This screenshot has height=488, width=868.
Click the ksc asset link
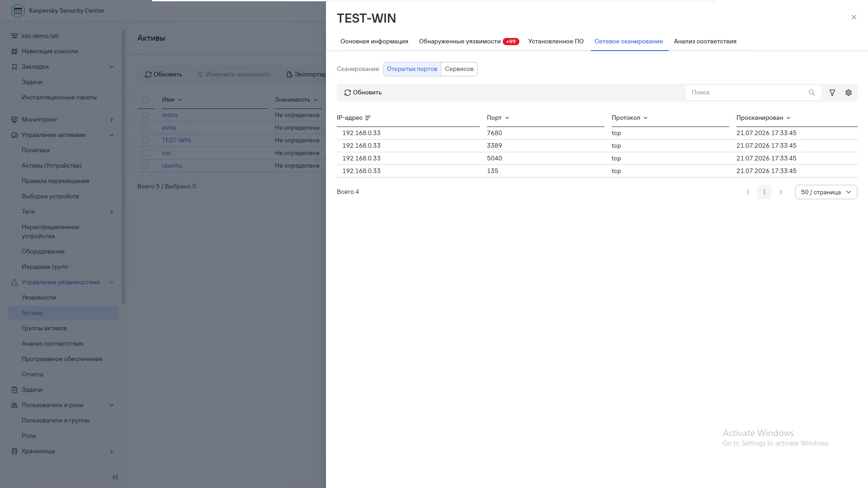[x=167, y=153]
